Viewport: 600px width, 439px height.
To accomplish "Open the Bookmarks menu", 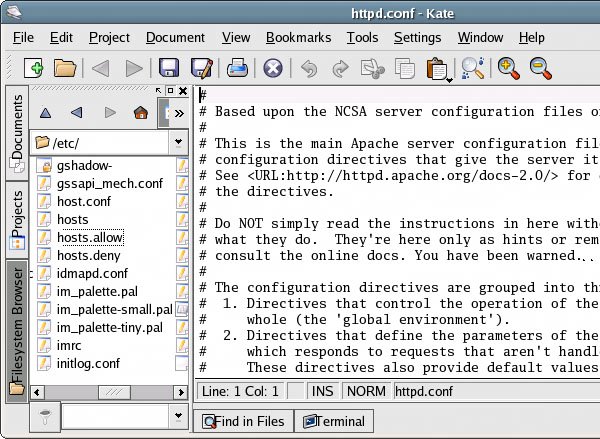I will [x=298, y=38].
